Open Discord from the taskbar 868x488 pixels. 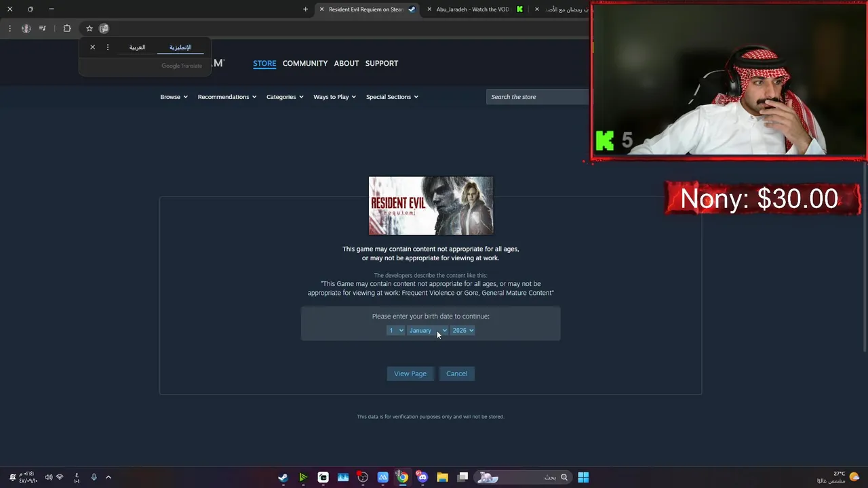click(x=422, y=477)
